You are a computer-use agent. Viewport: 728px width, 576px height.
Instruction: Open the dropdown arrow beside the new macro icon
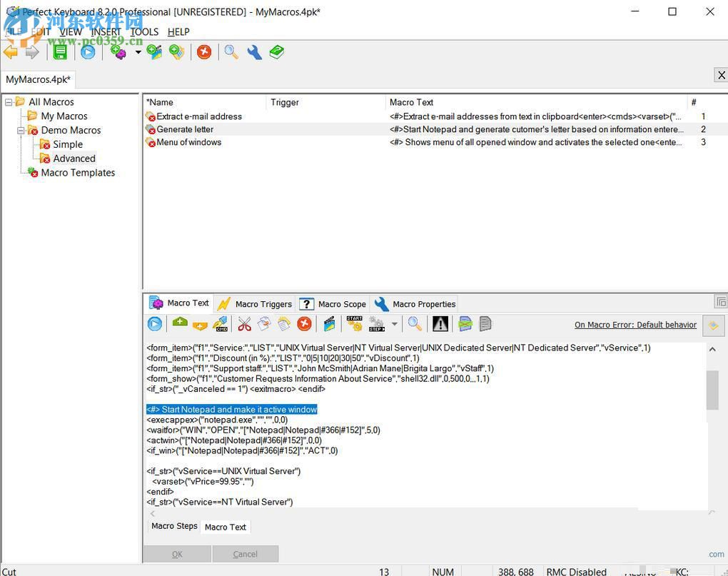138,52
